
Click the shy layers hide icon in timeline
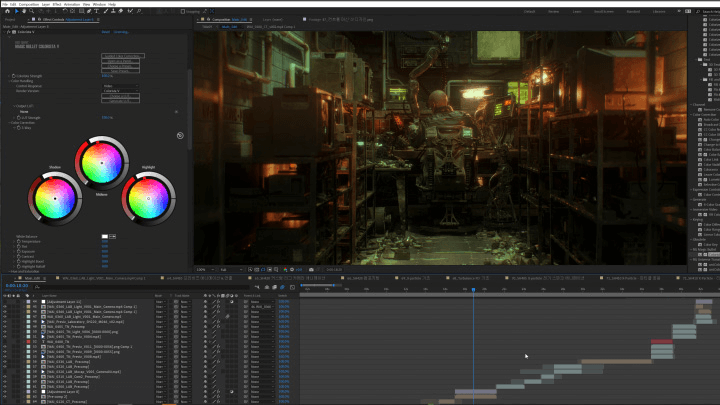[267, 287]
